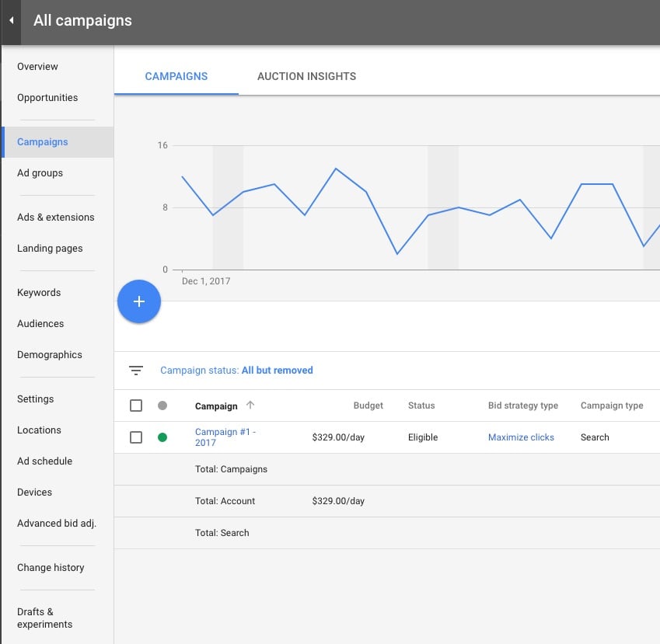This screenshot has height=644, width=660.
Task: Check the Campaign #1 - 2017 row checkbox
Action: click(x=136, y=437)
